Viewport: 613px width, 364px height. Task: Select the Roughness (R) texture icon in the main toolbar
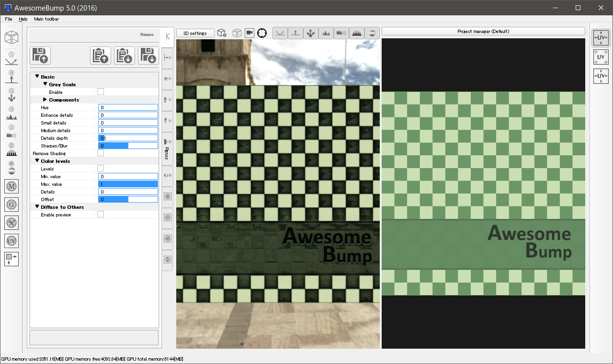11,150
